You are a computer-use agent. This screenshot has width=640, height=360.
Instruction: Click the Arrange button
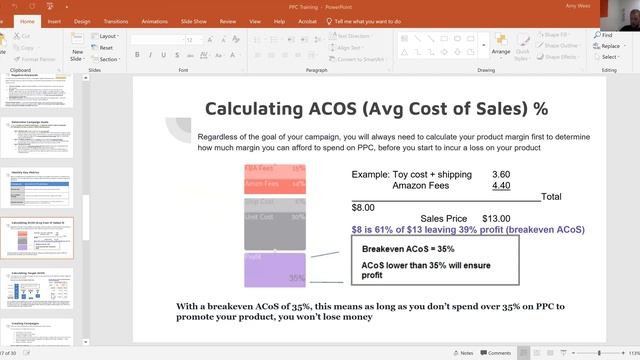pos(501,45)
